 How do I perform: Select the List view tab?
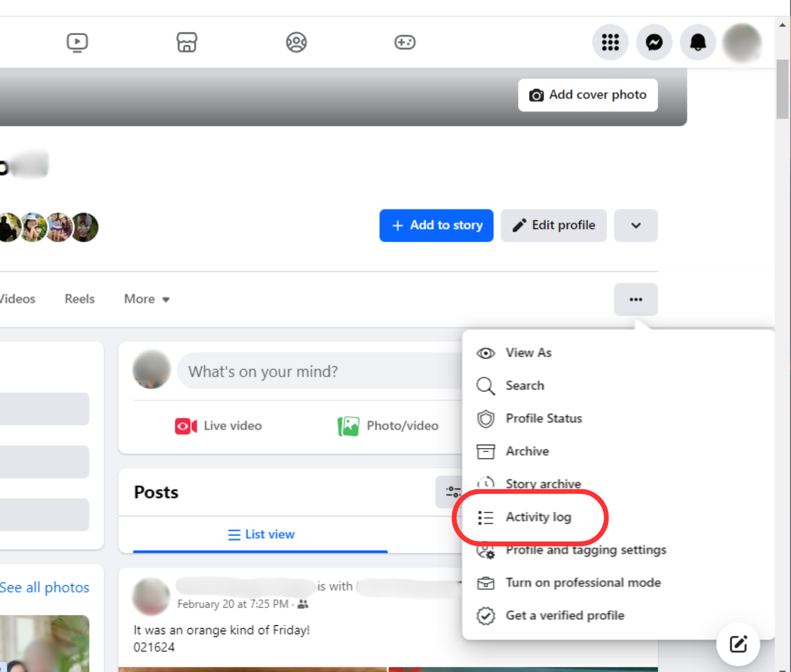pos(261,535)
